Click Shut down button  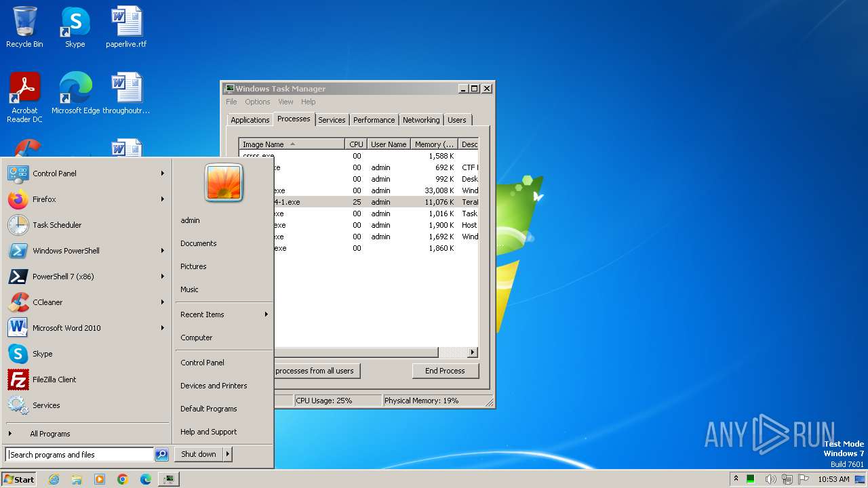point(199,454)
